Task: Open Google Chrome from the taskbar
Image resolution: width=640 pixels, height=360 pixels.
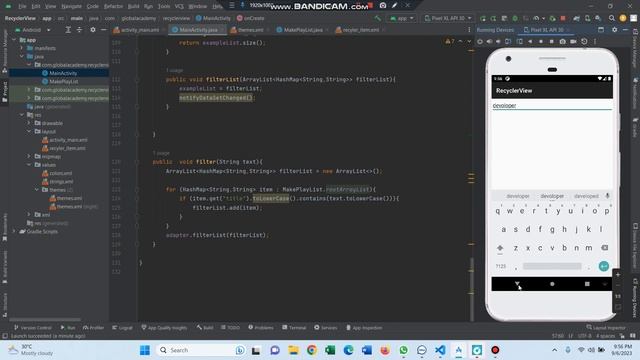Action: (x=312, y=350)
